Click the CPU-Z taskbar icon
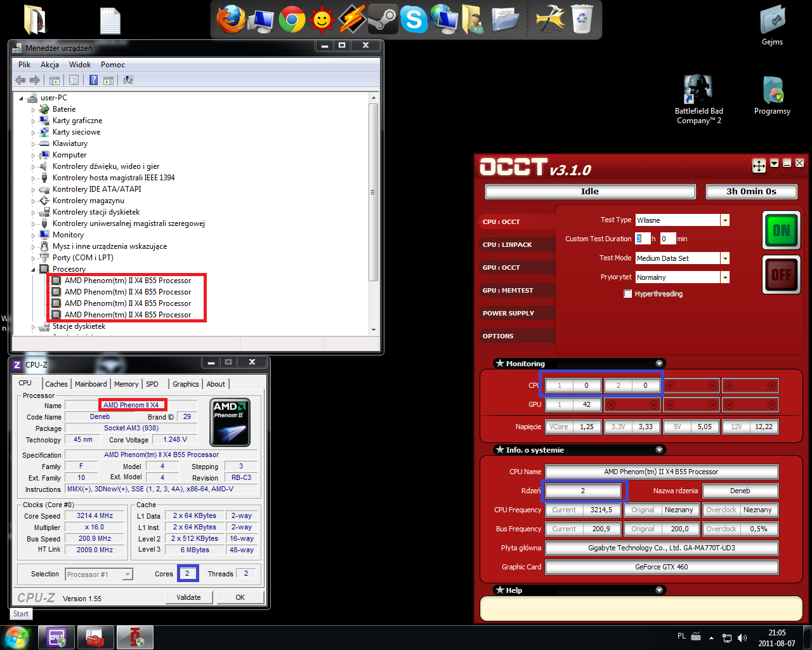Screen dimensions: 812x650 [x=56, y=637]
